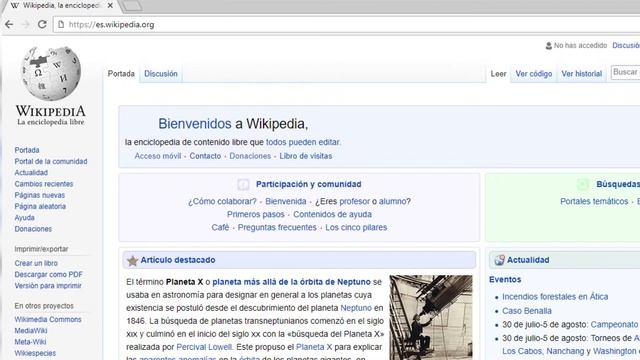Open Contenidos de ayuda link
The height and width of the screenshot is (360, 640).
click(x=332, y=215)
